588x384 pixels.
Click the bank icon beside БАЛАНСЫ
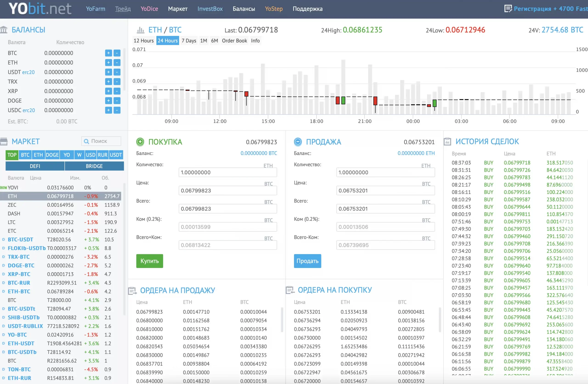point(4,30)
